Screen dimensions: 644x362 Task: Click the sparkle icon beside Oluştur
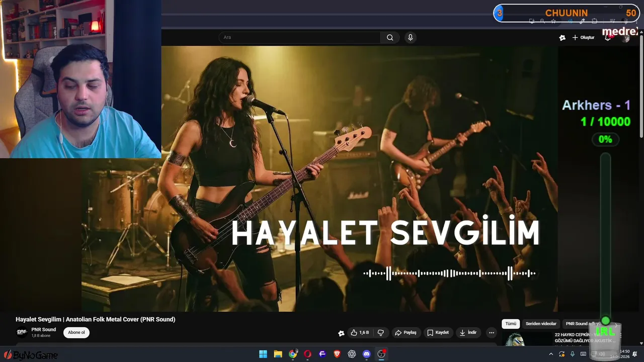pos(562,38)
